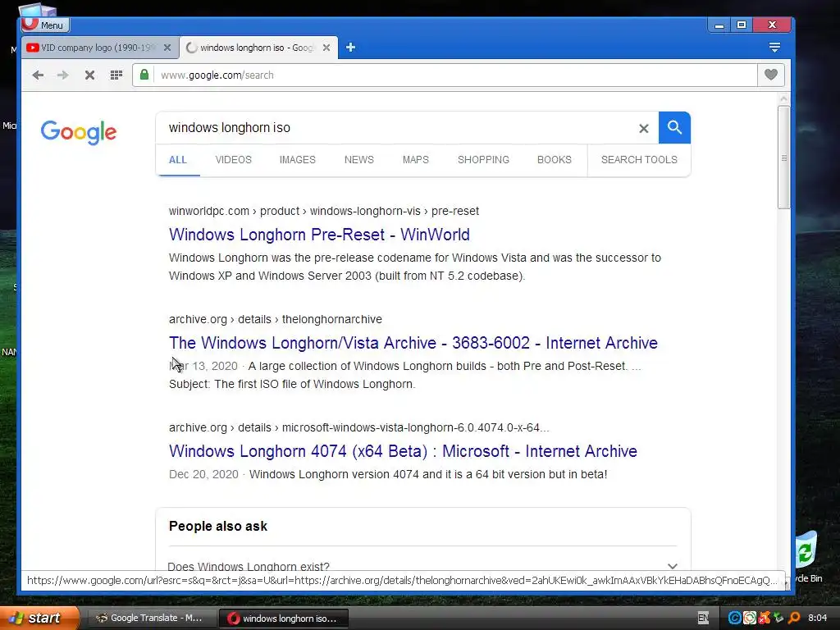Switch to IMAGES results tab
The height and width of the screenshot is (630, 840).
(x=297, y=160)
